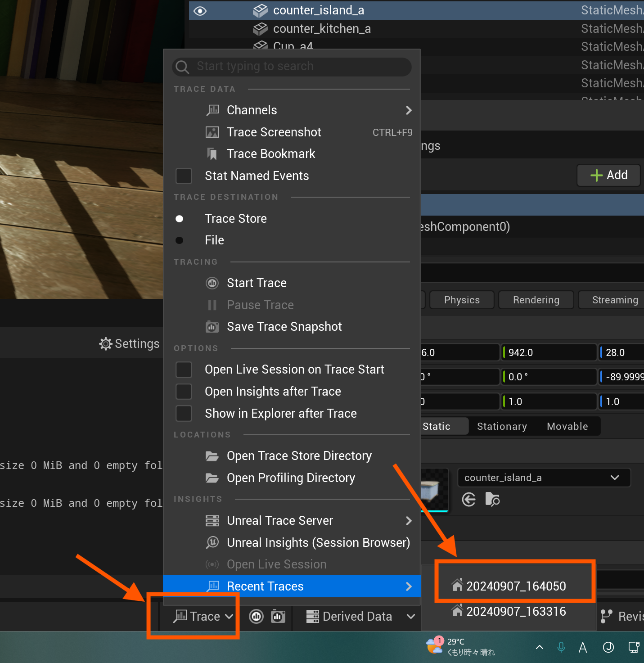
Task: Filter details by Rendering
Action: click(x=536, y=300)
